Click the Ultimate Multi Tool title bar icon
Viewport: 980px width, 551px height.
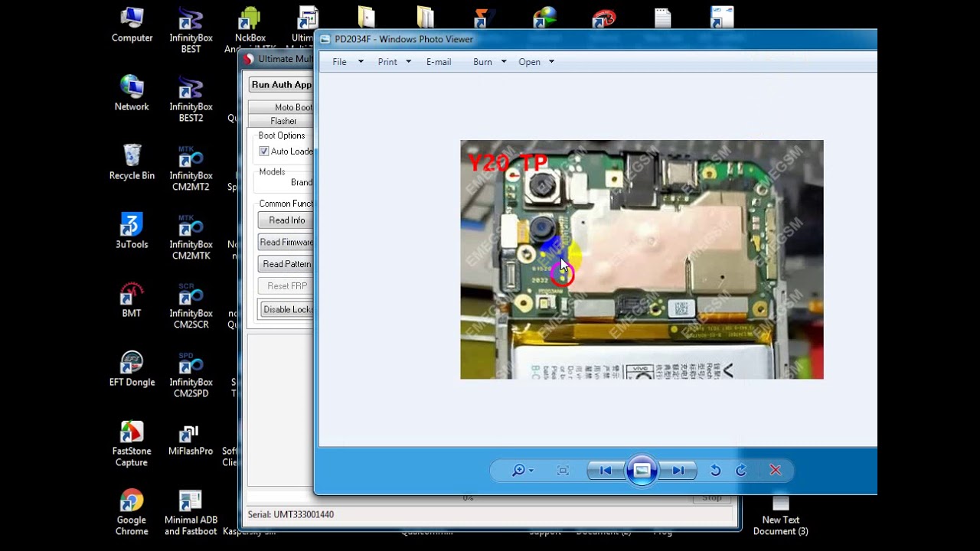(x=249, y=59)
